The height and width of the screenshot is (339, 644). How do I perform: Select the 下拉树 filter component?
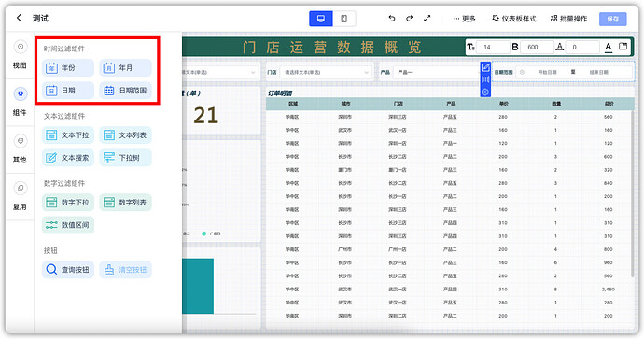point(126,158)
